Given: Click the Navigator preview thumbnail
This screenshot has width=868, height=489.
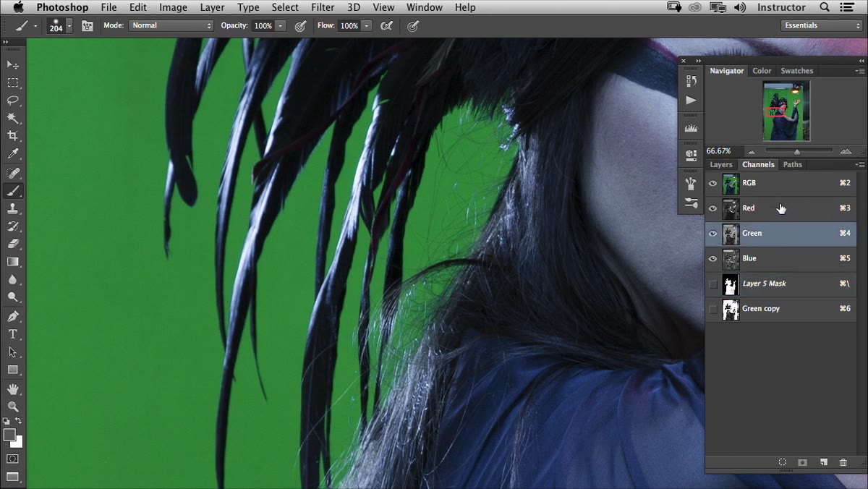Looking at the screenshot, I should (786, 111).
